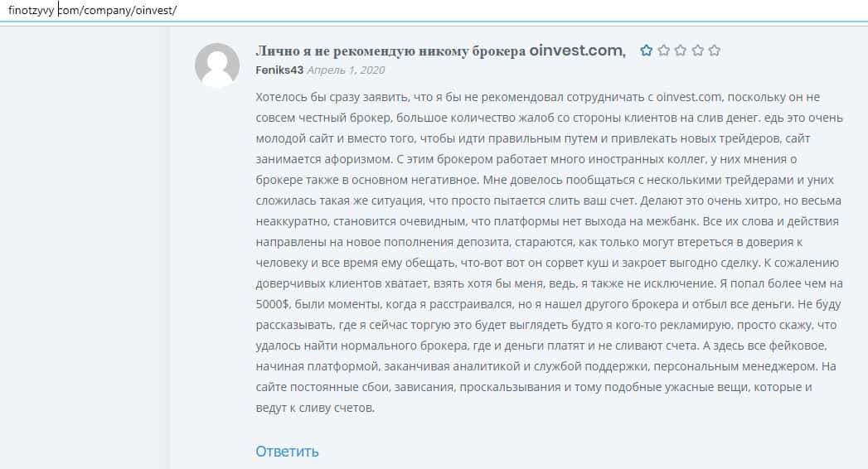Click the URL address bar field
Viewport: 868px width, 469px height.
(434, 11)
